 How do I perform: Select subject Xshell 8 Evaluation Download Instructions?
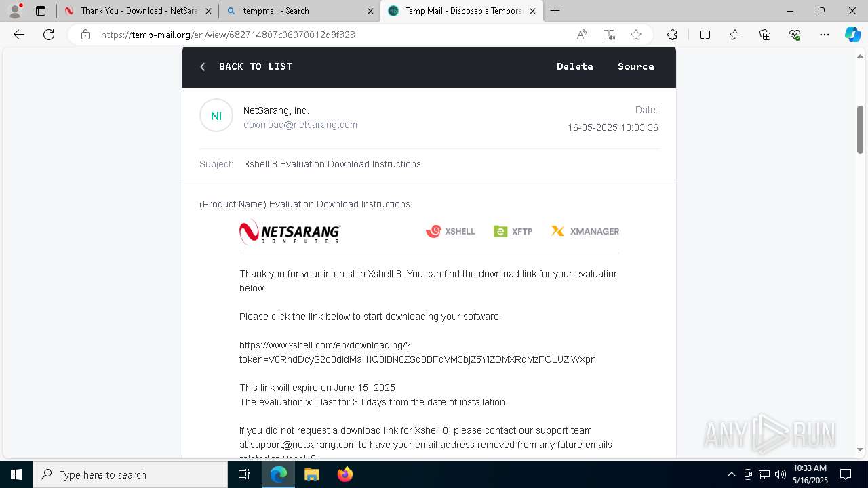(332, 164)
